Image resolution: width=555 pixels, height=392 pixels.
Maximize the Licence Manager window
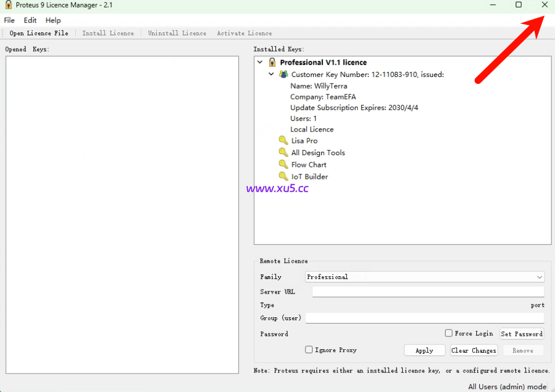[519, 5]
